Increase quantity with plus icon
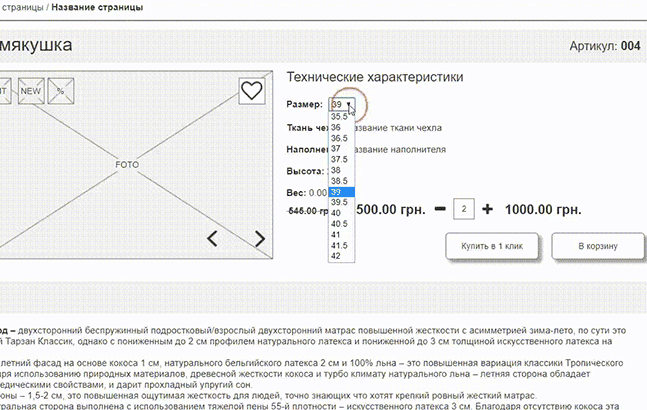 (x=487, y=209)
